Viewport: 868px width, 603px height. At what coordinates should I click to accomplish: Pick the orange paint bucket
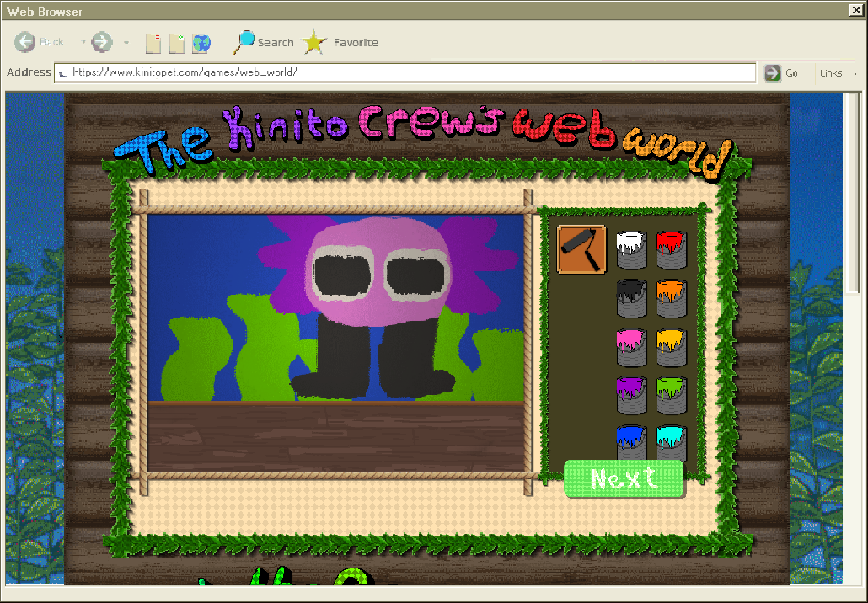[672, 298]
